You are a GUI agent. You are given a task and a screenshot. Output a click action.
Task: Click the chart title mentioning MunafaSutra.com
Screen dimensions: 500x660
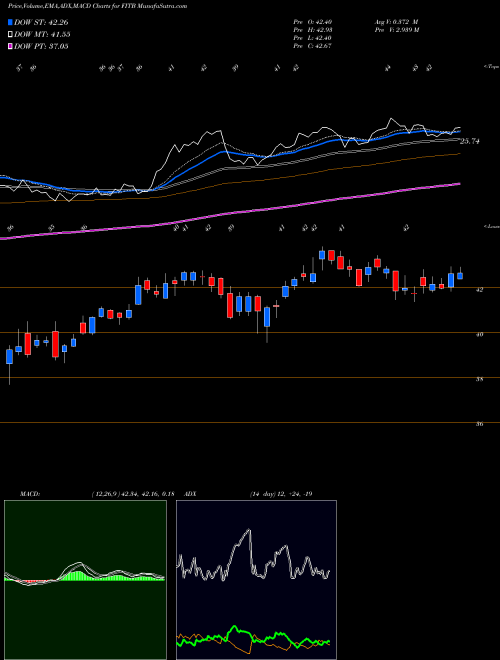pos(98,6)
